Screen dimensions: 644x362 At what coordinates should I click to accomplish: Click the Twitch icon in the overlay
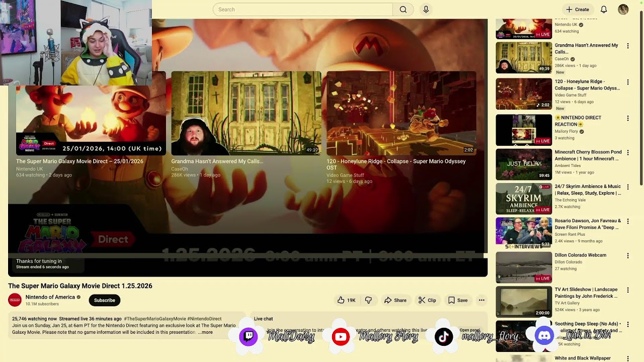[249, 336]
